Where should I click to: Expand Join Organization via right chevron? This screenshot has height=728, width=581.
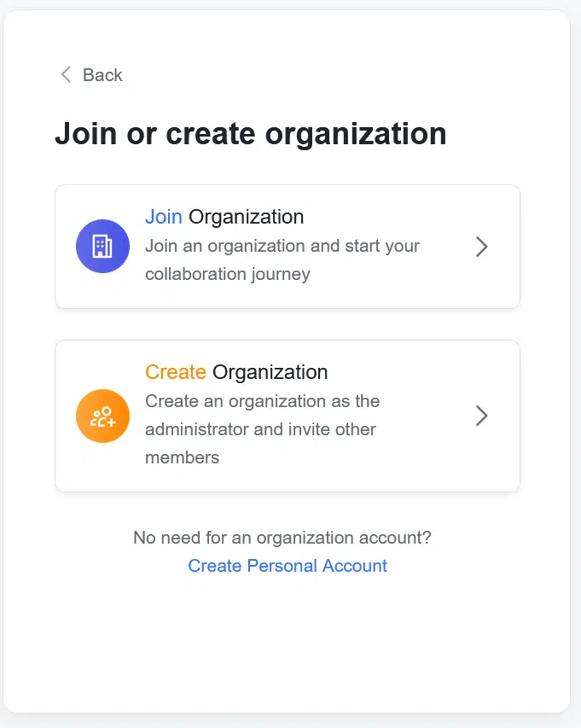[x=481, y=247]
